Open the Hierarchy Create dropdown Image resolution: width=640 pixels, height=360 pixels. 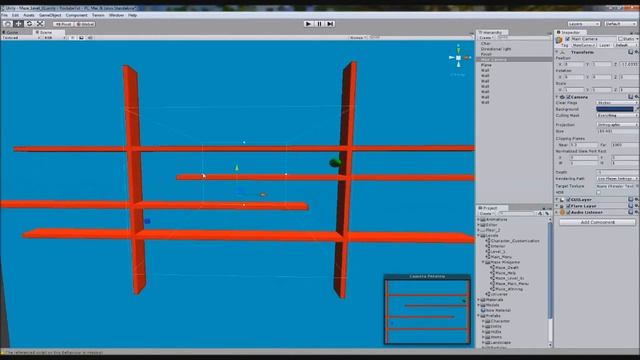(487, 38)
